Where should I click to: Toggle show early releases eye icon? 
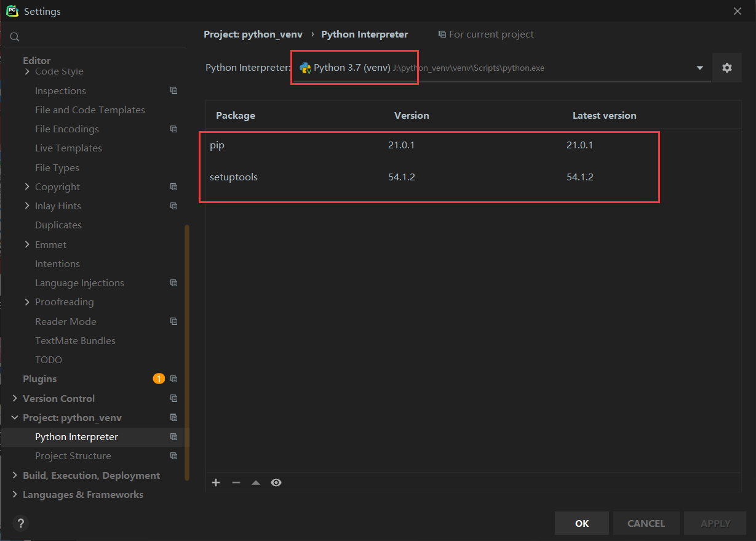276,483
